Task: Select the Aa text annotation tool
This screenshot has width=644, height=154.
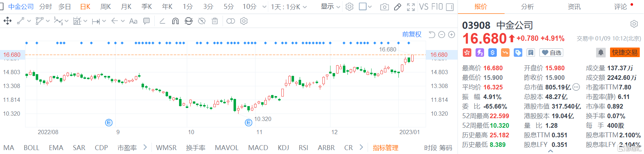Action: point(133,21)
